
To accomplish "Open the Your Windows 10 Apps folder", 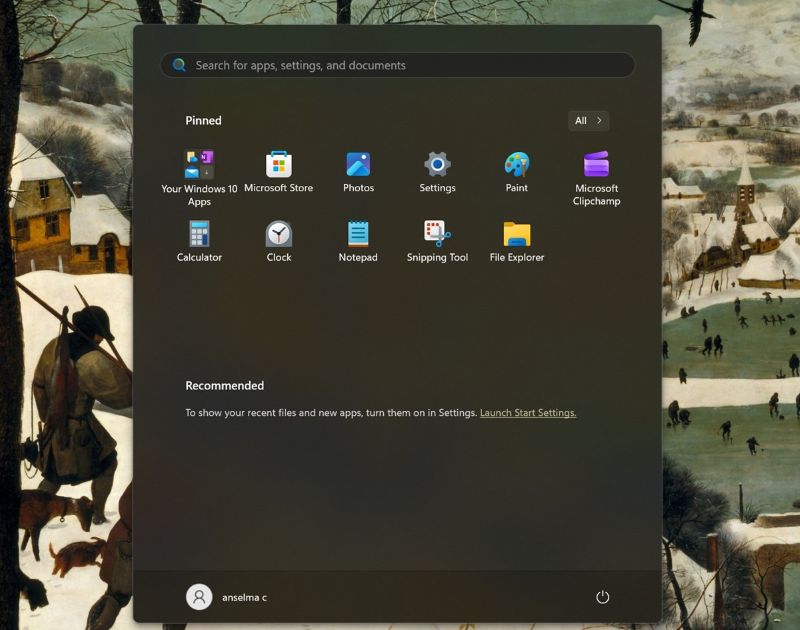I will point(199,177).
